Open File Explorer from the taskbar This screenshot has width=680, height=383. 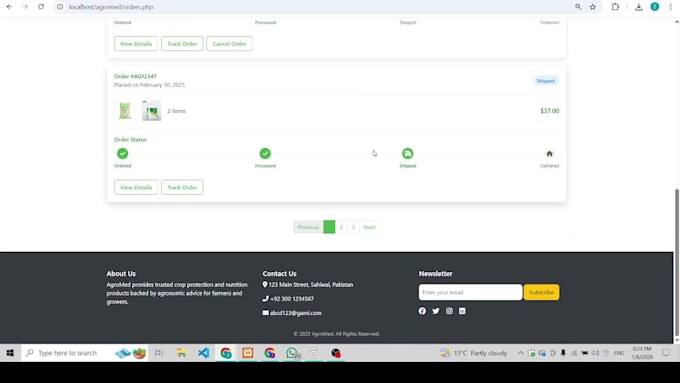(x=181, y=353)
